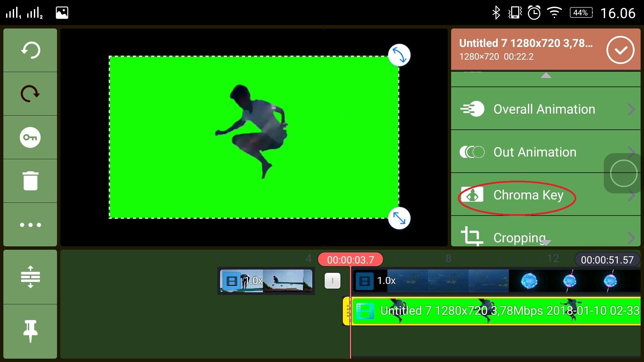Tap film icon on green layer clip

click(x=365, y=311)
